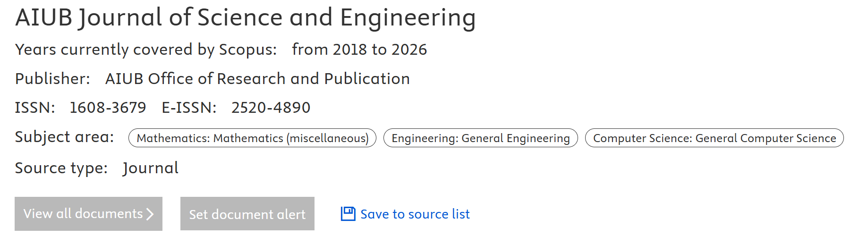Click the 'E-ISSN:' label
This screenshot has height=236, width=868.
click(x=189, y=108)
